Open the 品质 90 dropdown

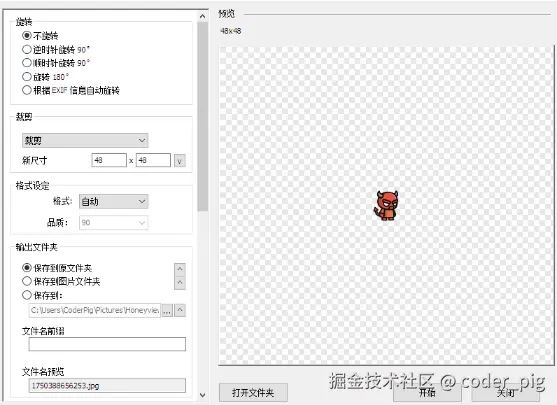click(113, 223)
